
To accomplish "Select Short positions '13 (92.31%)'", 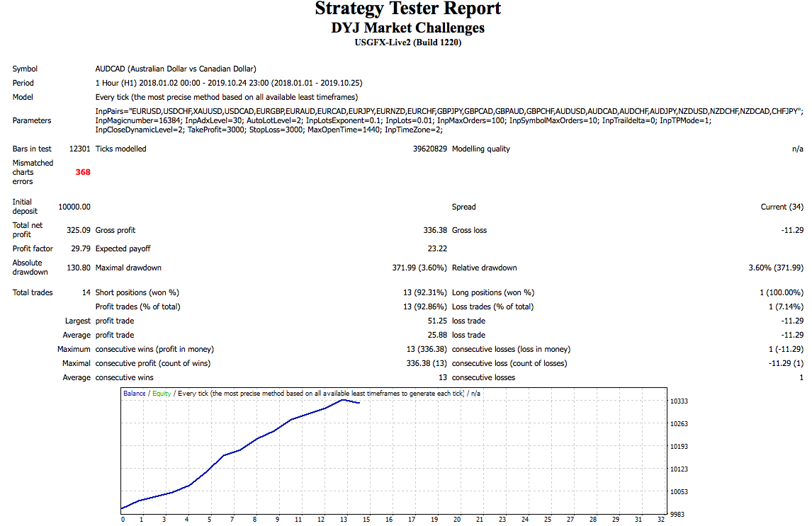I will (x=424, y=293).
